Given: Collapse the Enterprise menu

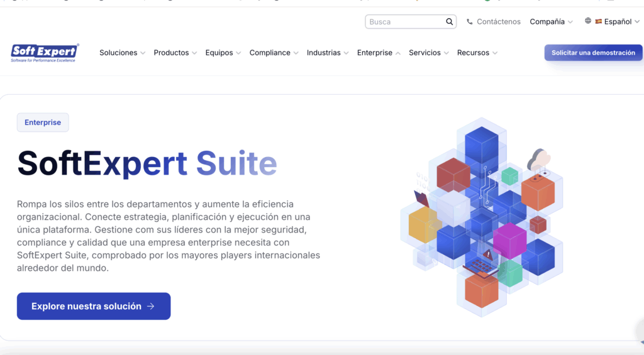Looking at the screenshot, I should [379, 53].
